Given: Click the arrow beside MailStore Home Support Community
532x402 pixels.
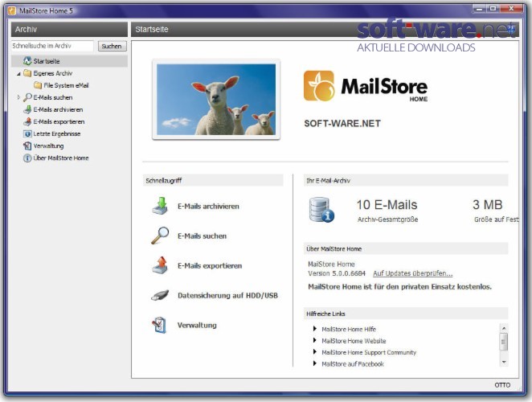Looking at the screenshot, I should pos(315,352).
